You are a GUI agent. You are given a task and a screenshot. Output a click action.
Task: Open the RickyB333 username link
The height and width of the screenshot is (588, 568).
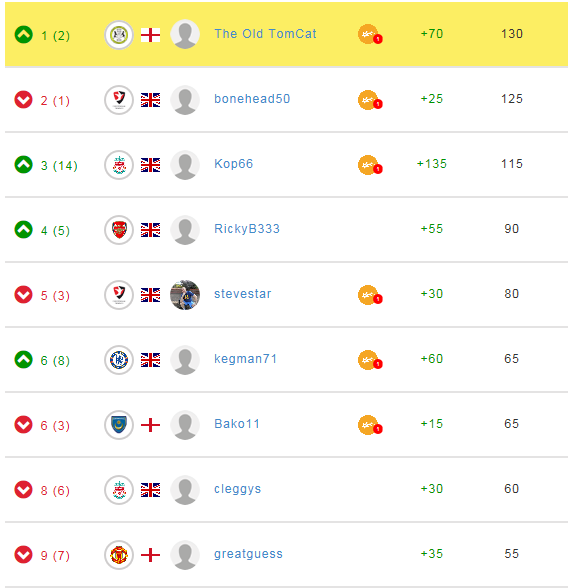pos(247,229)
